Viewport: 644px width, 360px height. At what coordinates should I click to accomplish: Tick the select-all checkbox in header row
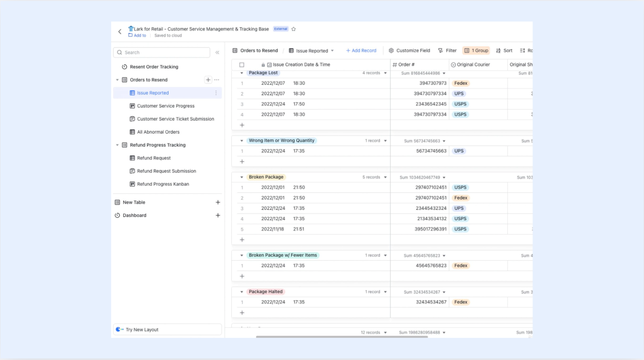tap(242, 65)
